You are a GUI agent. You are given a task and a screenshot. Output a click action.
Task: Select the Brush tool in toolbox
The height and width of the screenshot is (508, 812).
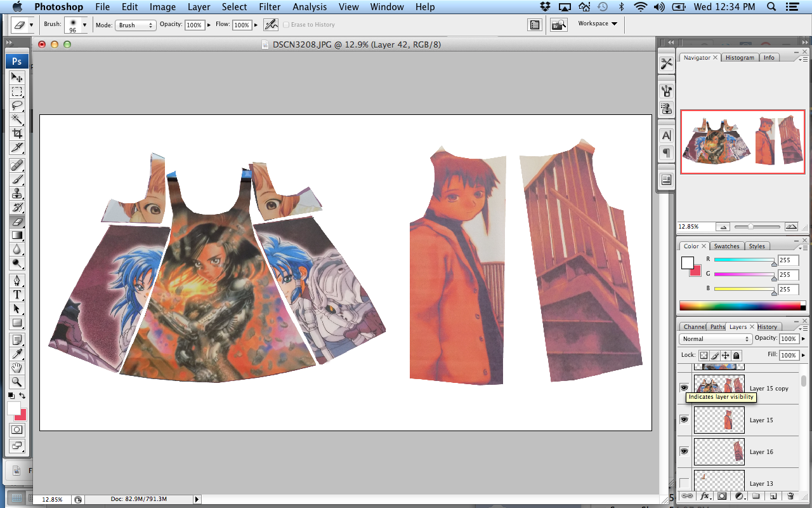[x=17, y=180]
